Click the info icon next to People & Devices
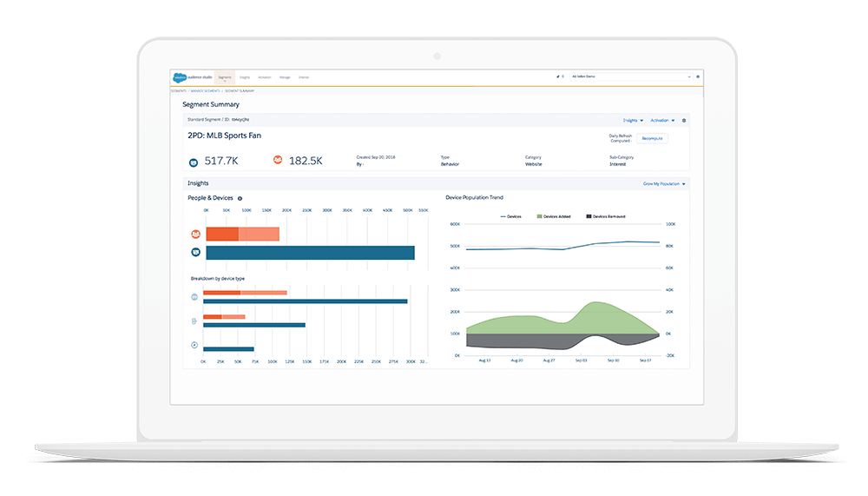Viewport: 868px width, 496px height. pyautogui.click(x=240, y=198)
